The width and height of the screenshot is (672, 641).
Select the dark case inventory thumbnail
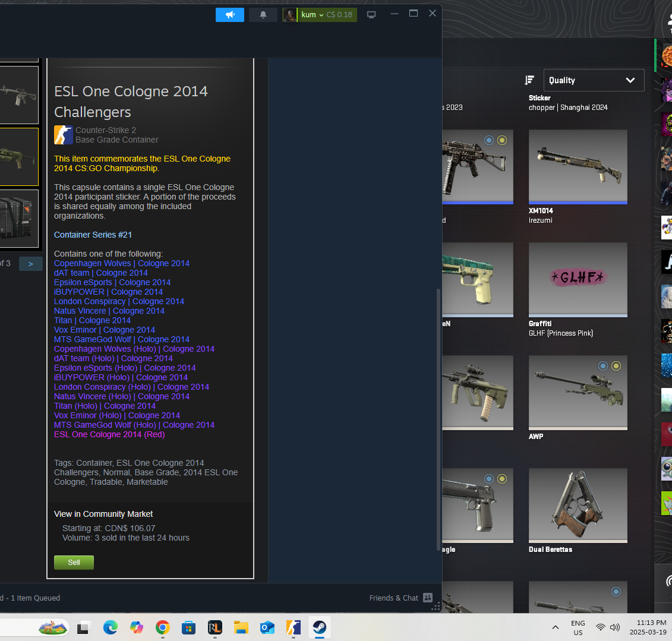tap(19, 219)
